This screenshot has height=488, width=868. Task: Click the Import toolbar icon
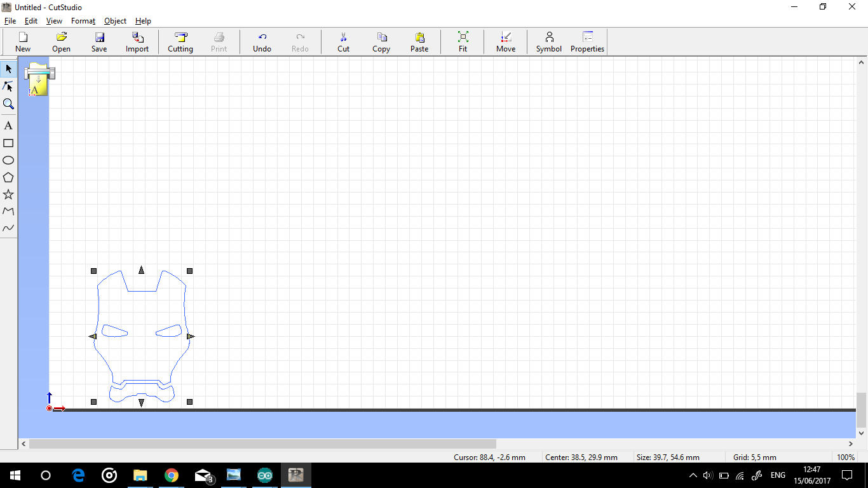pos(137,42)
